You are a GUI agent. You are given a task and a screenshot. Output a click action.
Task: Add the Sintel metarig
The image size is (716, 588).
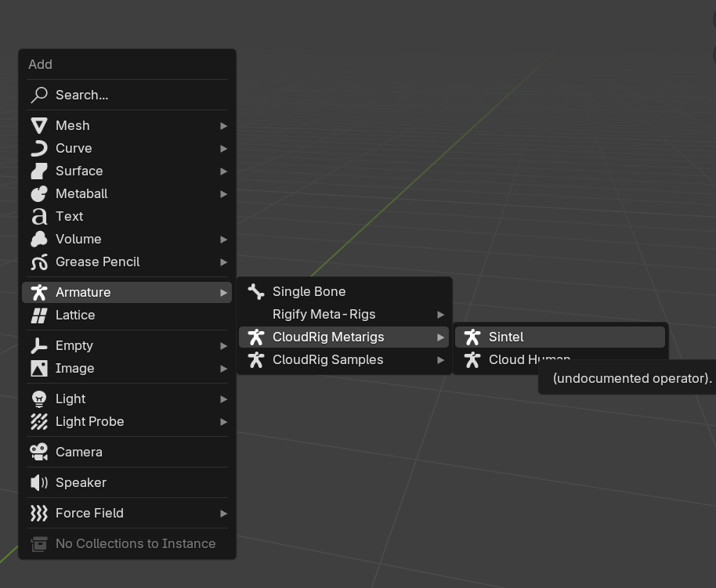560,337
